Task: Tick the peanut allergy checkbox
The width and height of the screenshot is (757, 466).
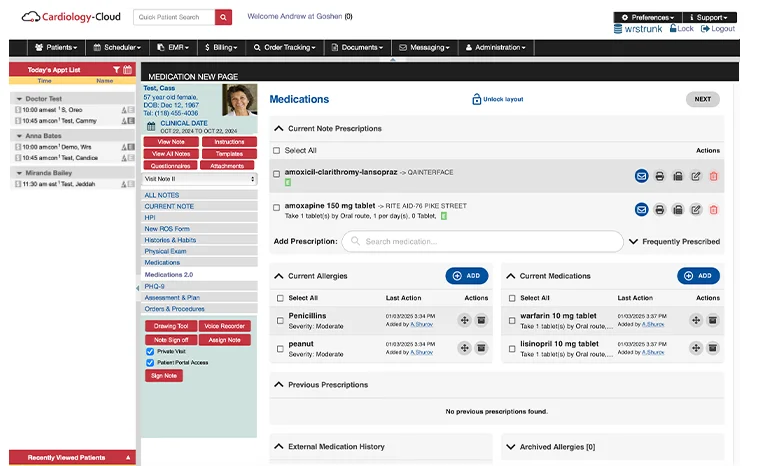Action: coord(280,348)
